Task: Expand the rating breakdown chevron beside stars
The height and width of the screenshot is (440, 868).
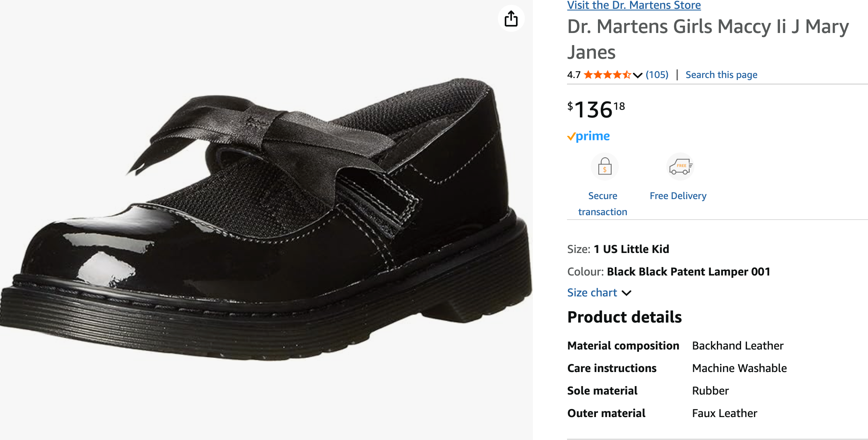Action: click(x=637, y=75)
